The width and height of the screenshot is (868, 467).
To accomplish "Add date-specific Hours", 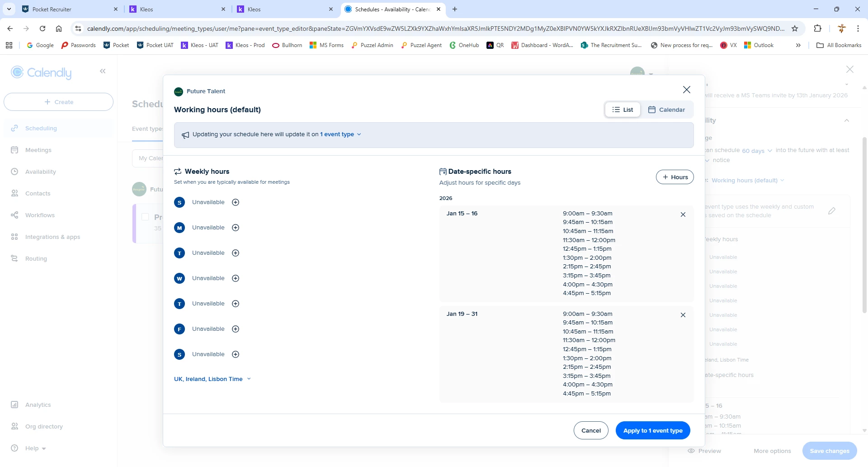I will (x=675, y=177).
